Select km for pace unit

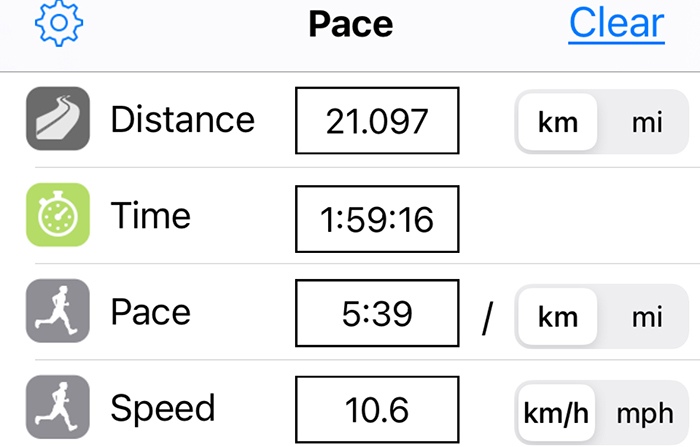tap(558, 317)
